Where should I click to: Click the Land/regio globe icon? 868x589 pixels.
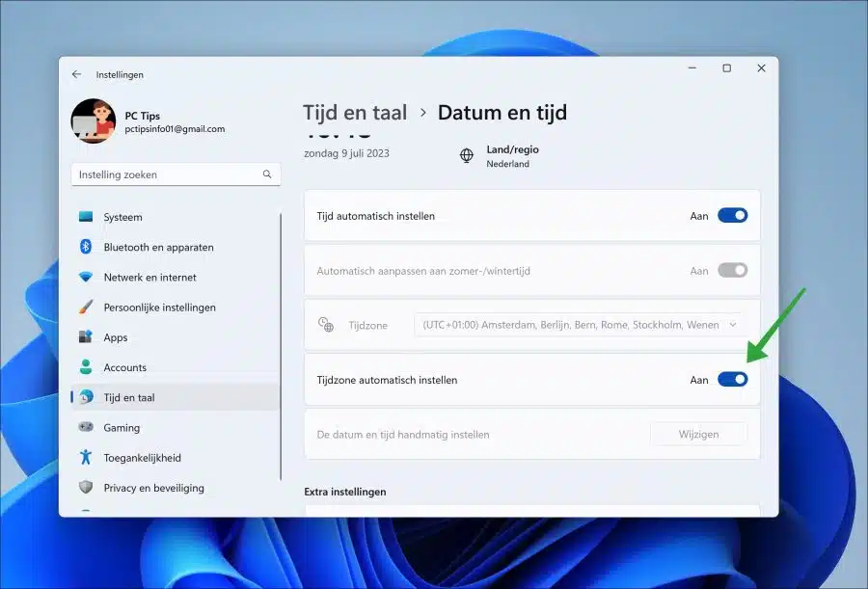[467, 155]
